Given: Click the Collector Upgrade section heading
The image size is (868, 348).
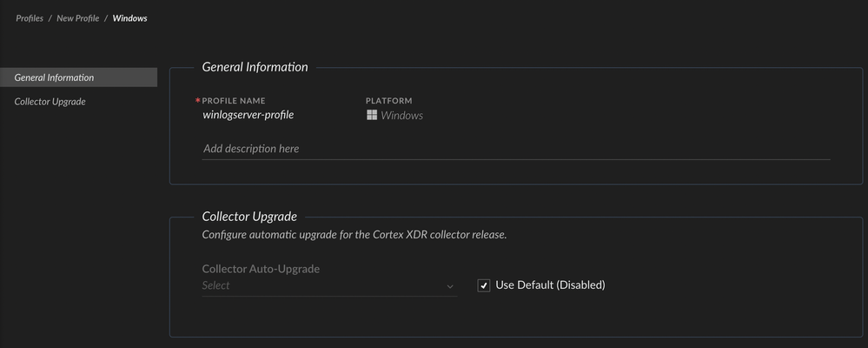Looking at the screenshot, I should coord(249,217).
